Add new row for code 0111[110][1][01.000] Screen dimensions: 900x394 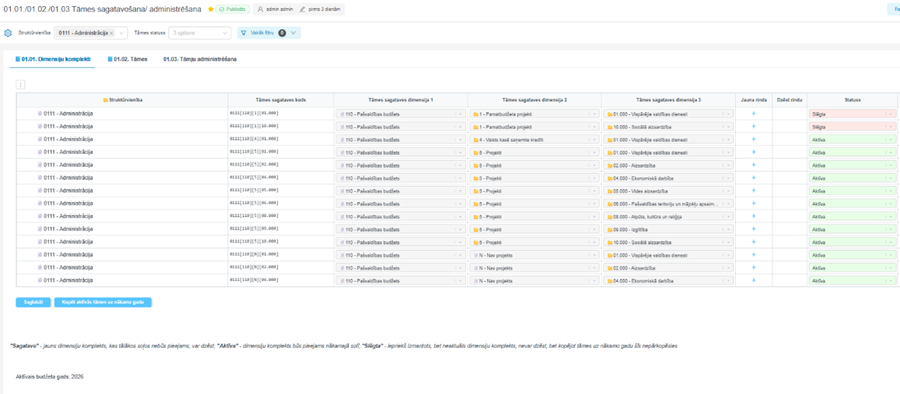pos(754,114)
